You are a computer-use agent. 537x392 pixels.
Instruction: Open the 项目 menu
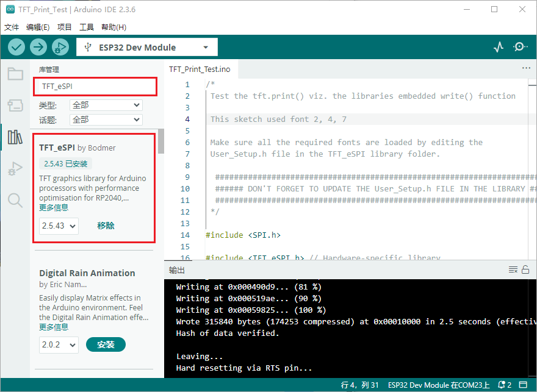65,27
